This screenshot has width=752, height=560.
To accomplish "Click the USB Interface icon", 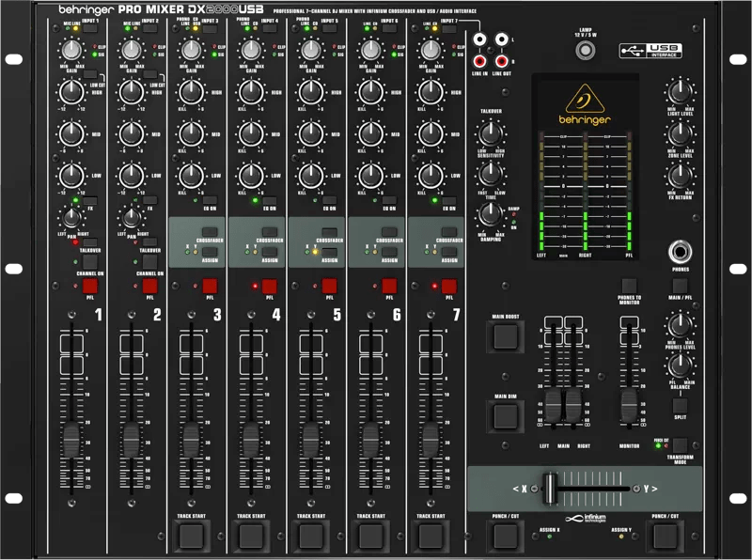I will pyautogui.click(x=652, y=50).
